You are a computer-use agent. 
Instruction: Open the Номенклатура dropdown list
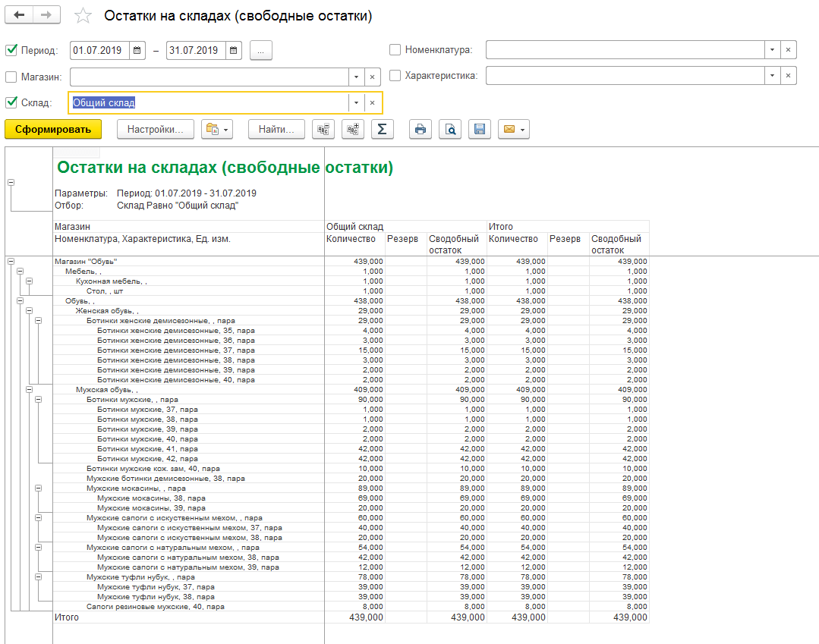[772, 50]
